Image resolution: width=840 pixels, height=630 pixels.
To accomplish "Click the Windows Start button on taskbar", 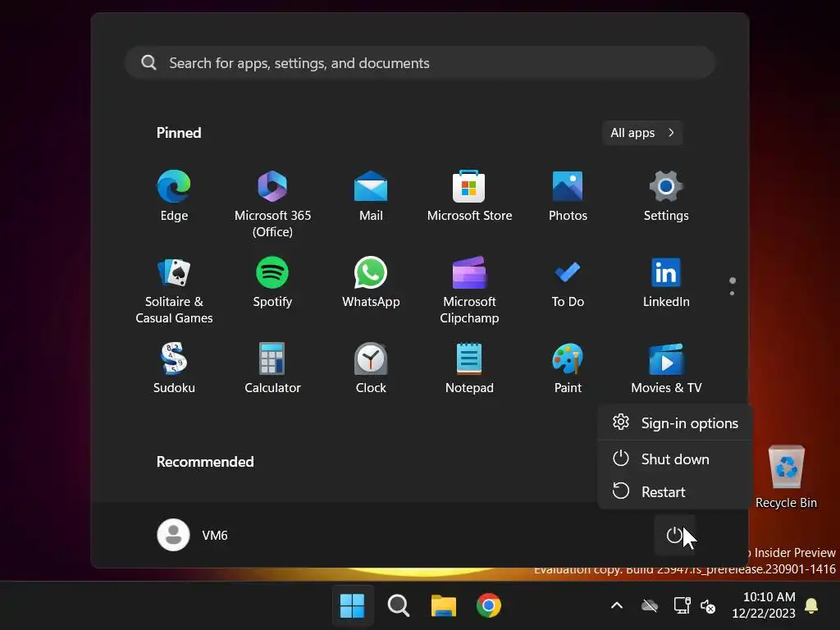I will pos(352,606).
